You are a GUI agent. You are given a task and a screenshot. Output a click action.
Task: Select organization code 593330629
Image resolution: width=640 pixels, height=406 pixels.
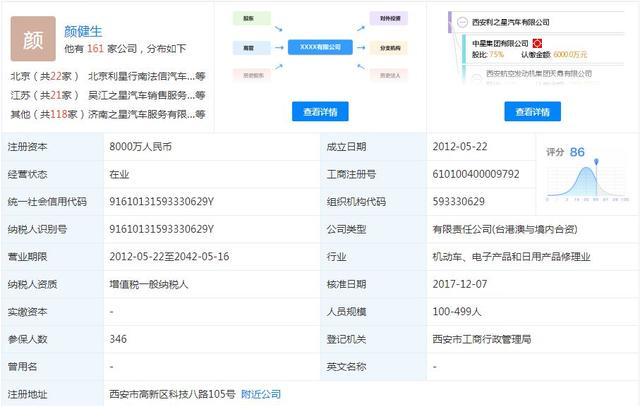(x=459, y=202)
